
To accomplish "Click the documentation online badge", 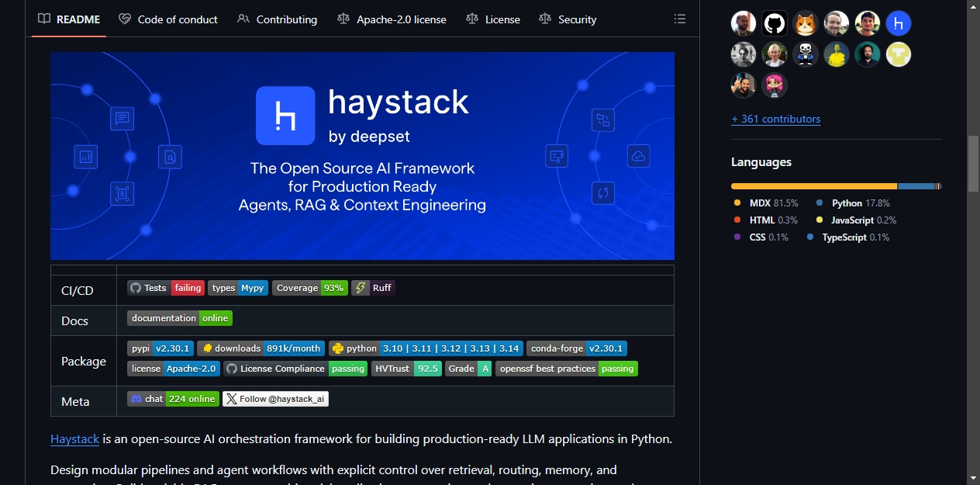I will tap(180, 318).
